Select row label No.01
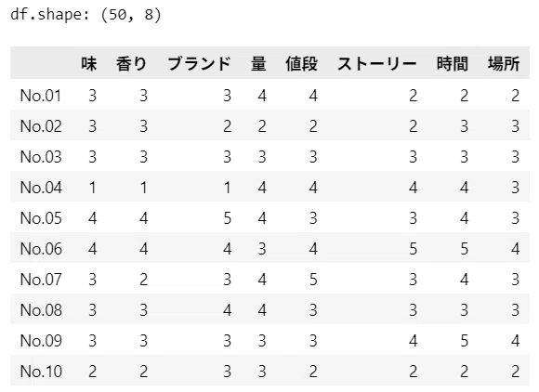 (41, 96)
